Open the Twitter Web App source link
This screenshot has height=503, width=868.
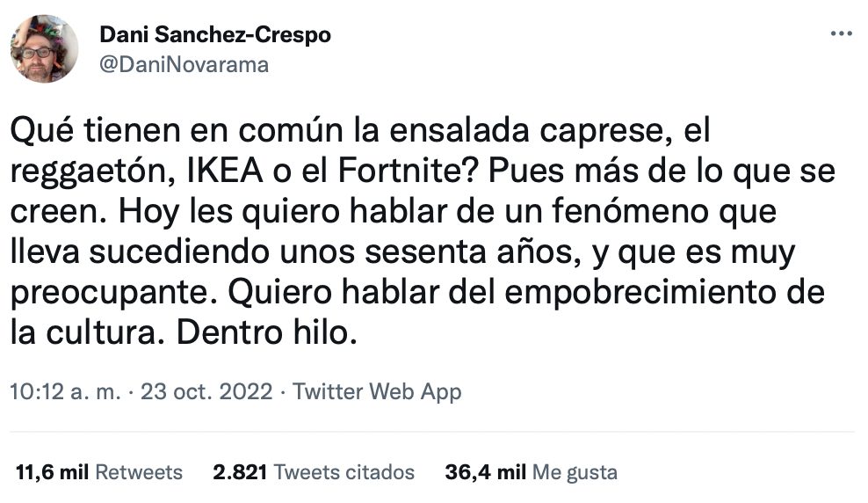[377, 391]
